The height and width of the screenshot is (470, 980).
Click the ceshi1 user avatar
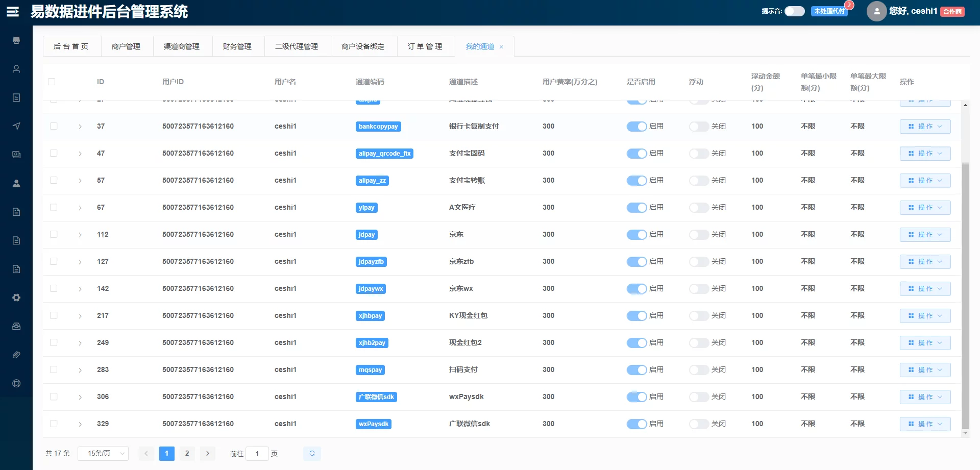click(x=876, y=11)
